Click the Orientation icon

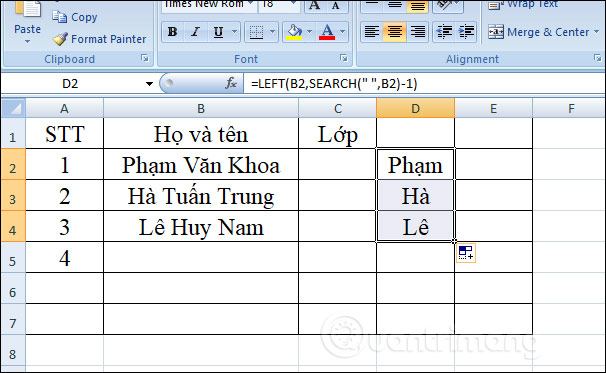[444, 5]
